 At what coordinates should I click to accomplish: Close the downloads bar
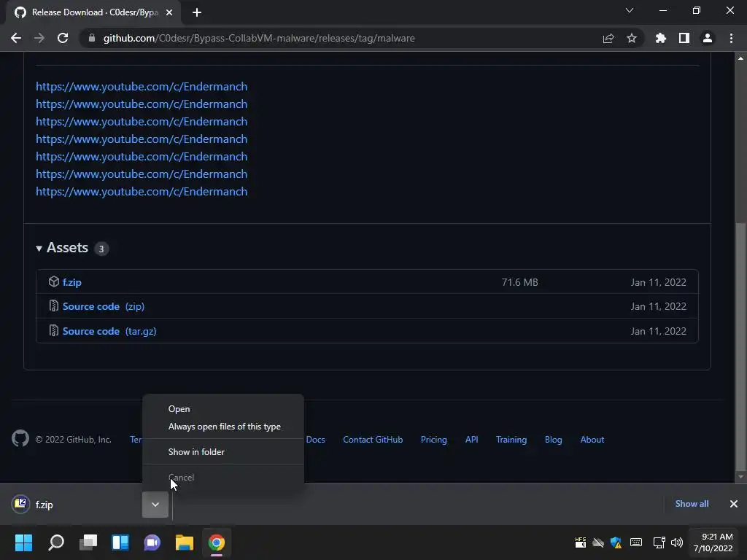click(734, 504)
